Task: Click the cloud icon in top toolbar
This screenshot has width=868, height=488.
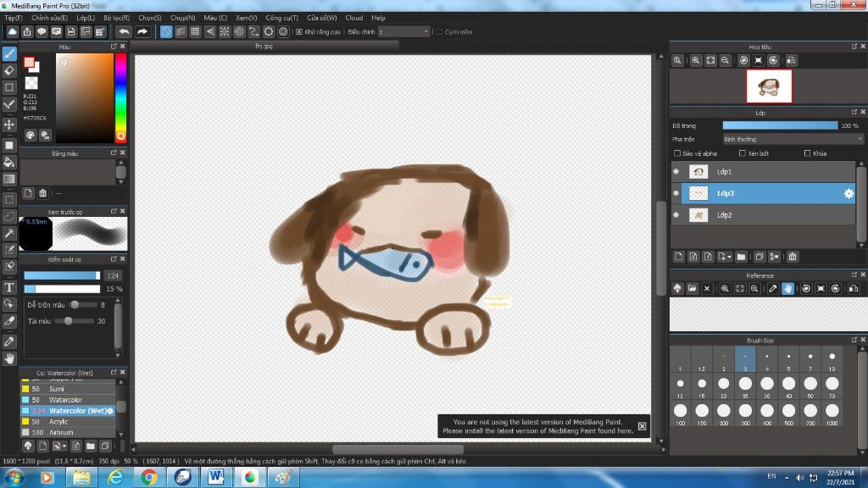Action: (x=12, y=31)
